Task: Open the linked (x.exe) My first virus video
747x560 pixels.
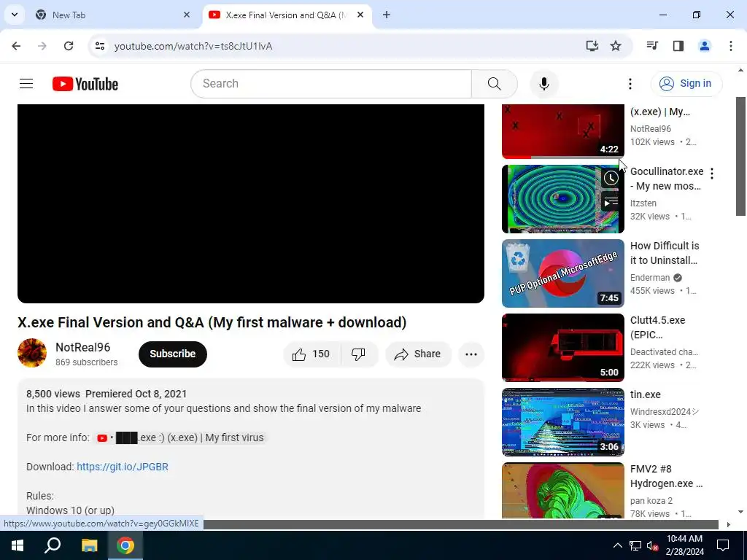Action: coord(179,437)
